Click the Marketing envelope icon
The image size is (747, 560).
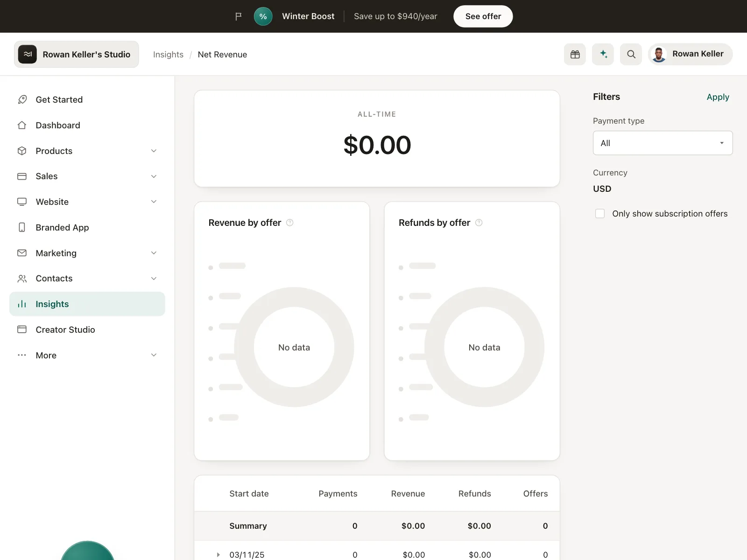[x=22, y=253]
